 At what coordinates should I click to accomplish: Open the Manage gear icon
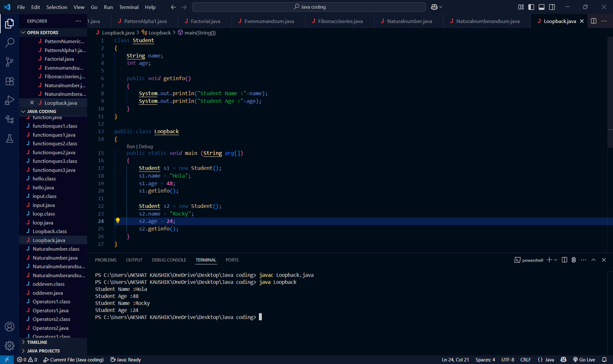tap(9, 346)
